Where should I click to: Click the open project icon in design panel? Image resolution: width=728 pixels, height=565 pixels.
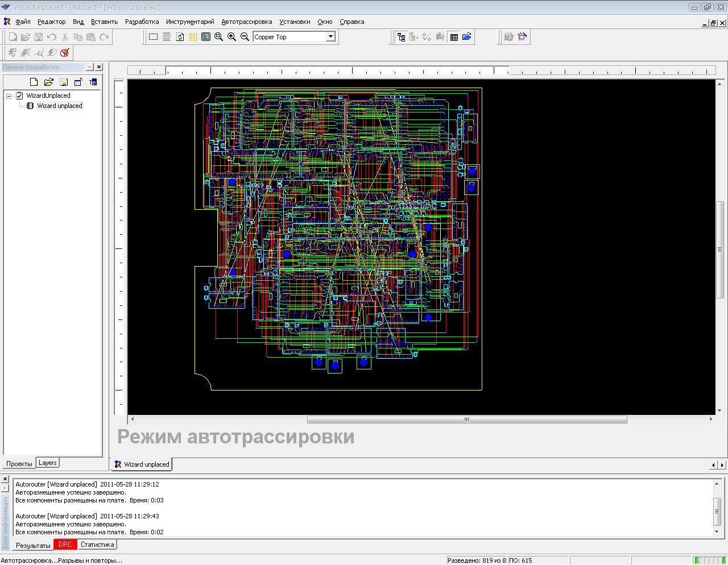point(49,82)
